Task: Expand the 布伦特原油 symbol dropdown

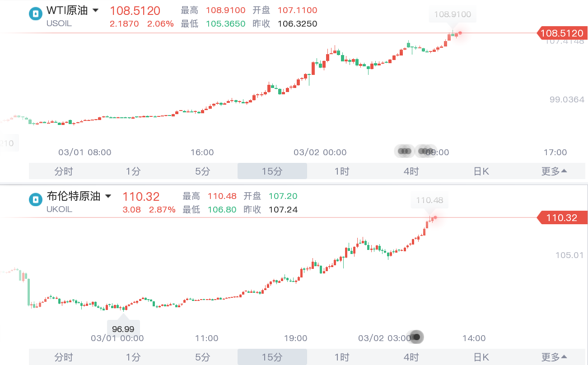Action: pos(108,196)
